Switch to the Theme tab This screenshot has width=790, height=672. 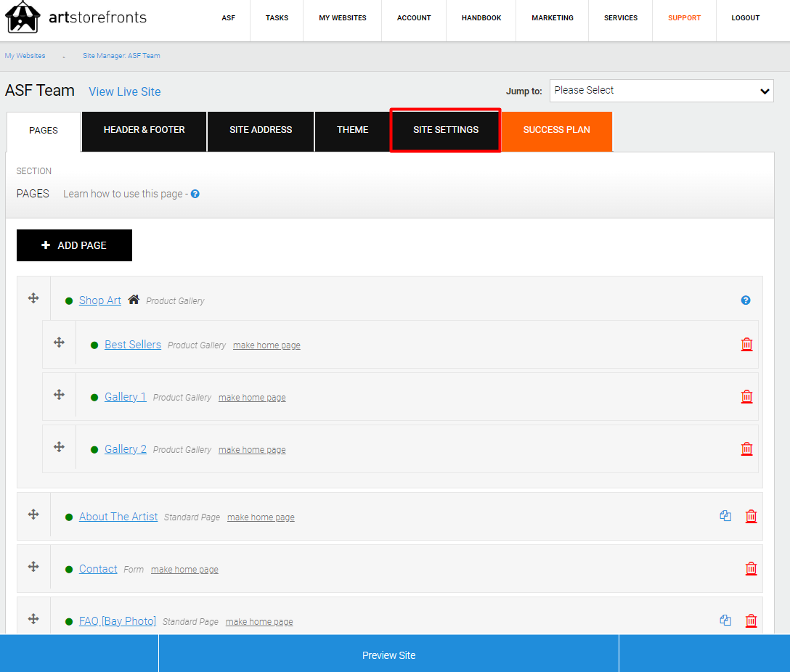pyautogui.click(x=353, y=131)
